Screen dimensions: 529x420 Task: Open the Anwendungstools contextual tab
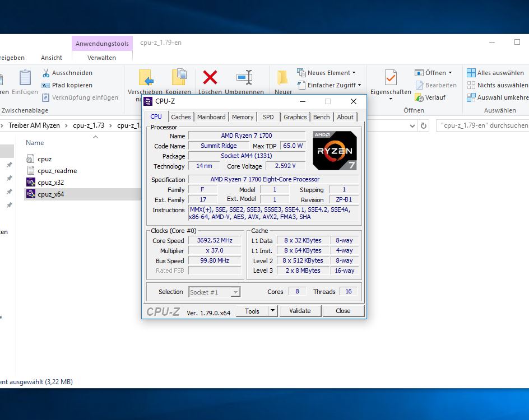click(102, 44)
